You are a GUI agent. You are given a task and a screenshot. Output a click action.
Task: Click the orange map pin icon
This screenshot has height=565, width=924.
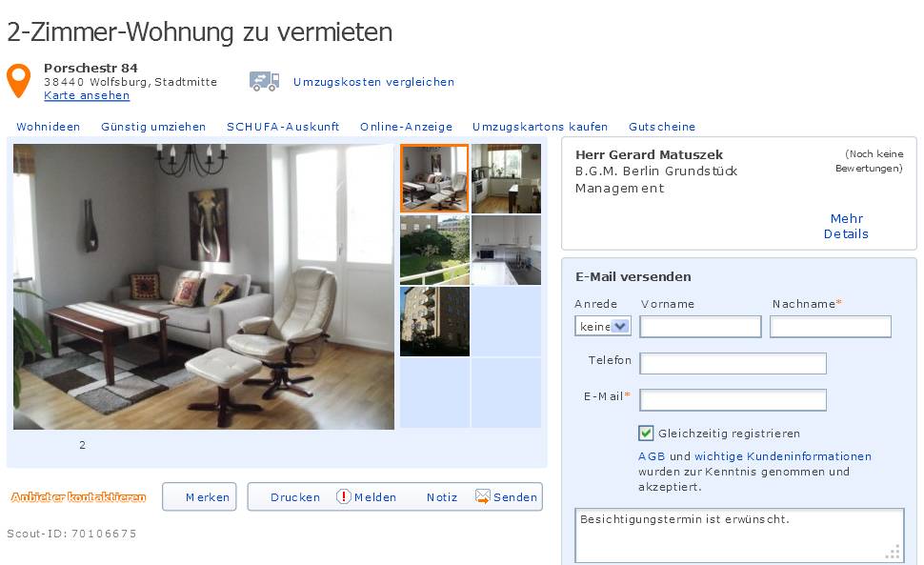coord(18,80)
